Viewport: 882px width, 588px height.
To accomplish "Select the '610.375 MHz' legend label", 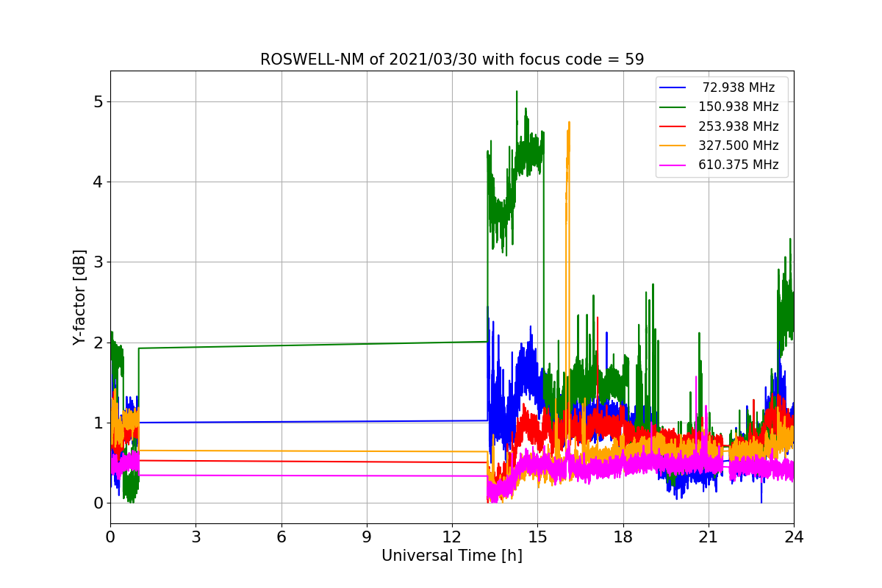I will (739, 165).
